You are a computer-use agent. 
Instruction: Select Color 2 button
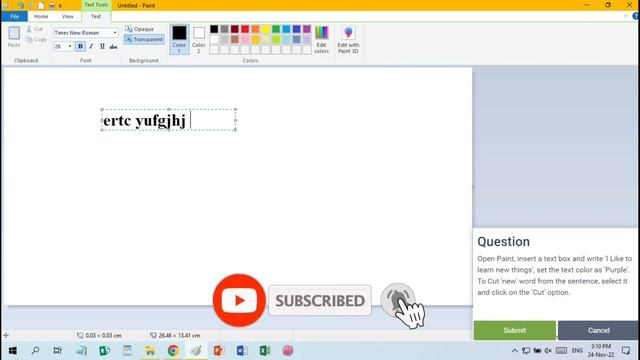click(199, 39)
